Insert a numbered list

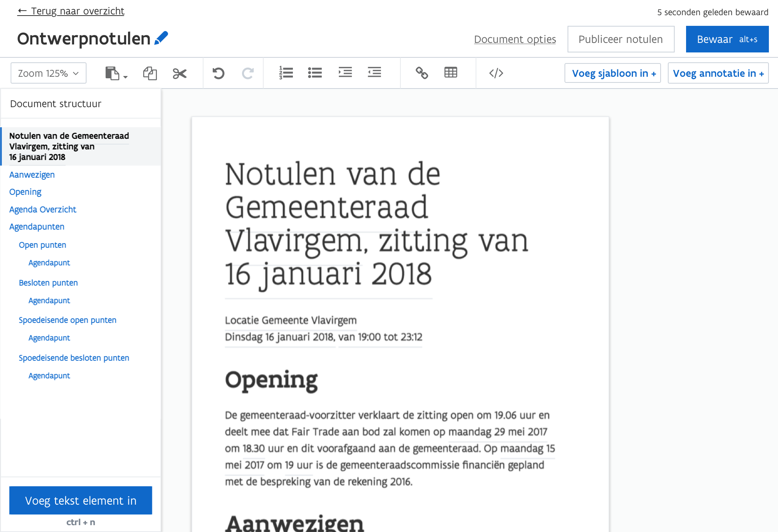(286, 73)
